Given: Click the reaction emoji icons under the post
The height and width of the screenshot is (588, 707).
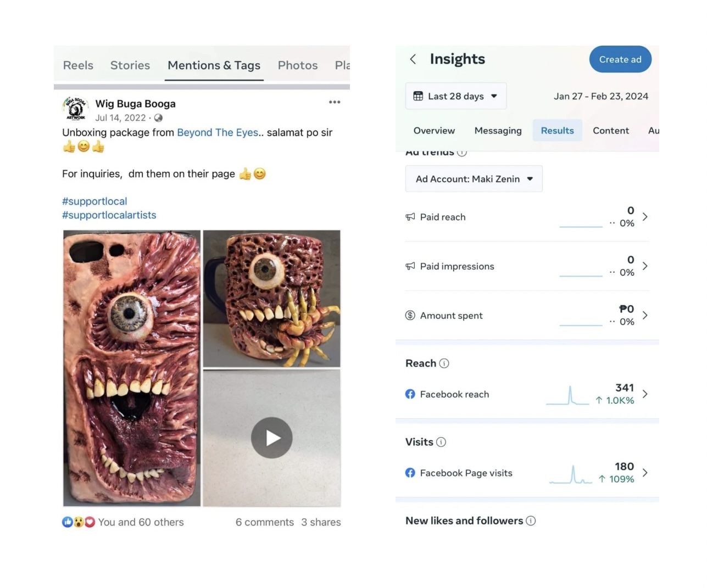Looking at the screenshot, I should click(x=79, y=522).
